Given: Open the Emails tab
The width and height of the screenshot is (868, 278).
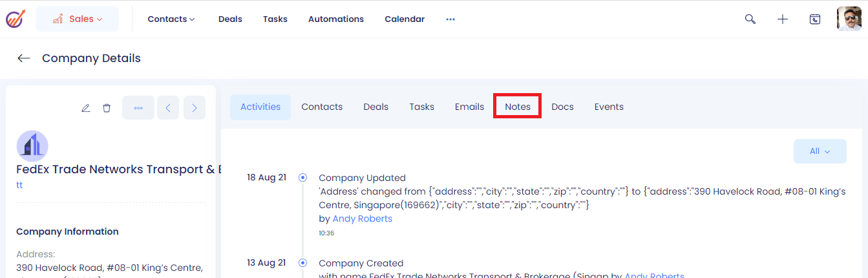Looking at the screenshot, I should (469, 107).
